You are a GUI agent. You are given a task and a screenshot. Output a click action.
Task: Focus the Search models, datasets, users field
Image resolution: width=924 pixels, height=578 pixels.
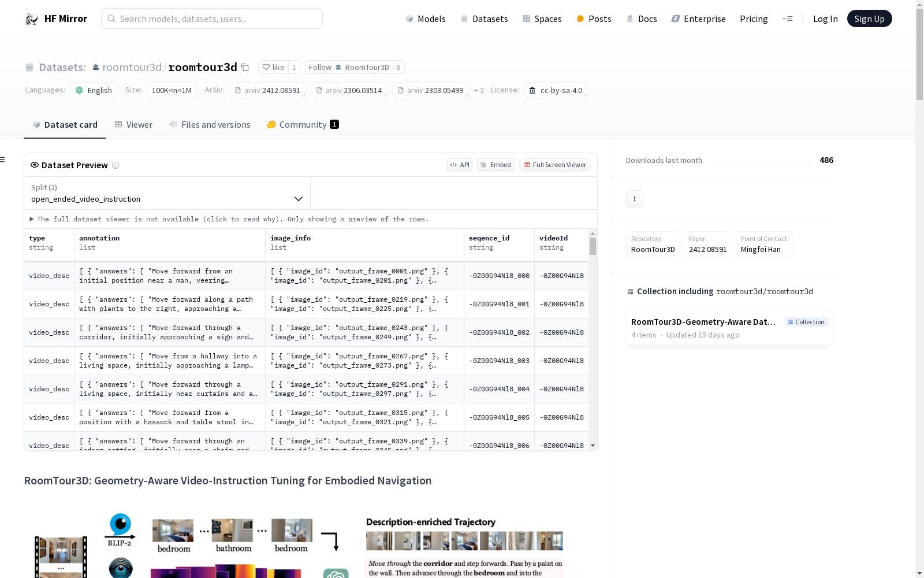212,18
